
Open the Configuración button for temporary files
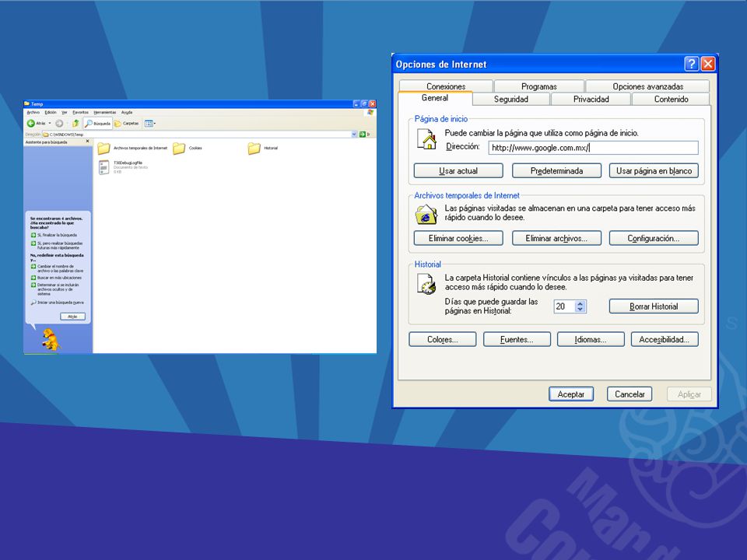point(654,238)
